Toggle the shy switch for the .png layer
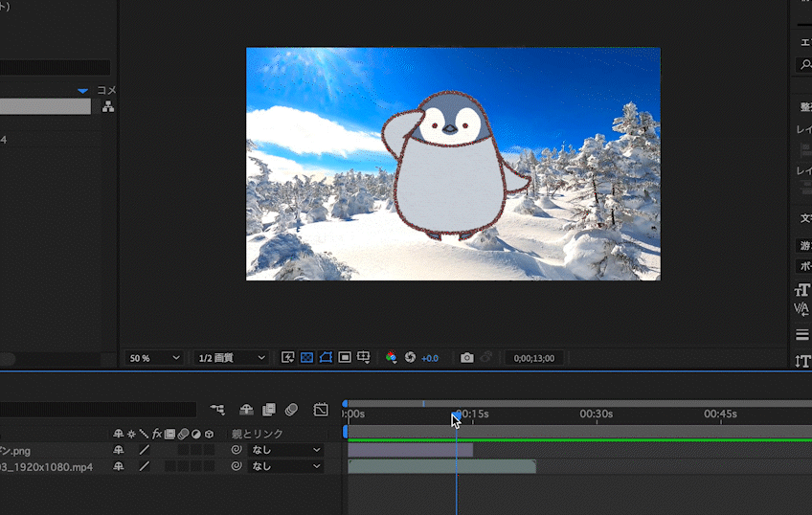 click(118, 450)
